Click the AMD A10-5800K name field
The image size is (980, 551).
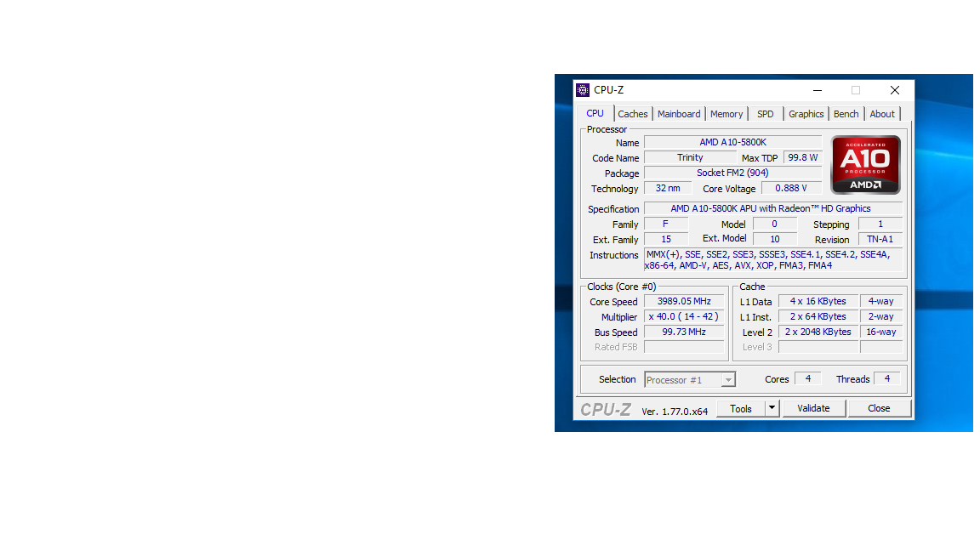click(x=732, y=143)
